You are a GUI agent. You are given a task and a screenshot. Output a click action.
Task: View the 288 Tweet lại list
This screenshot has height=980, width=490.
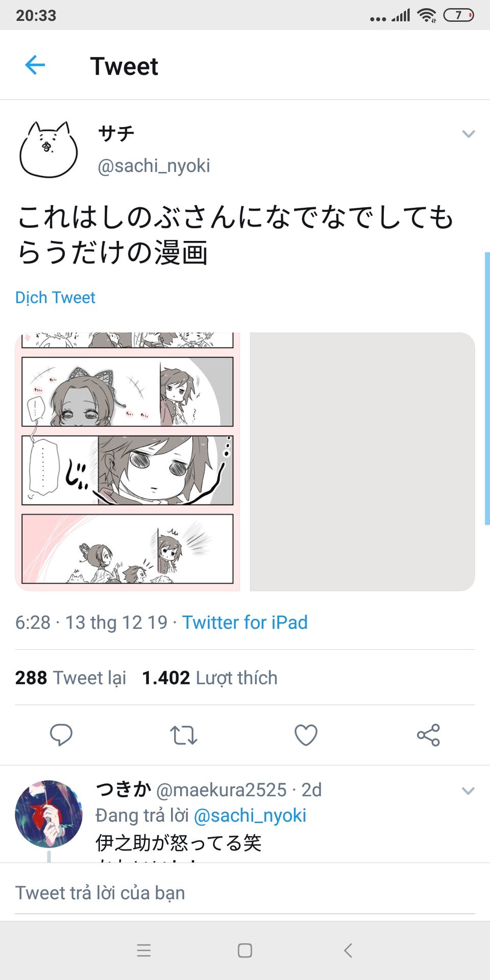point(70,678)
